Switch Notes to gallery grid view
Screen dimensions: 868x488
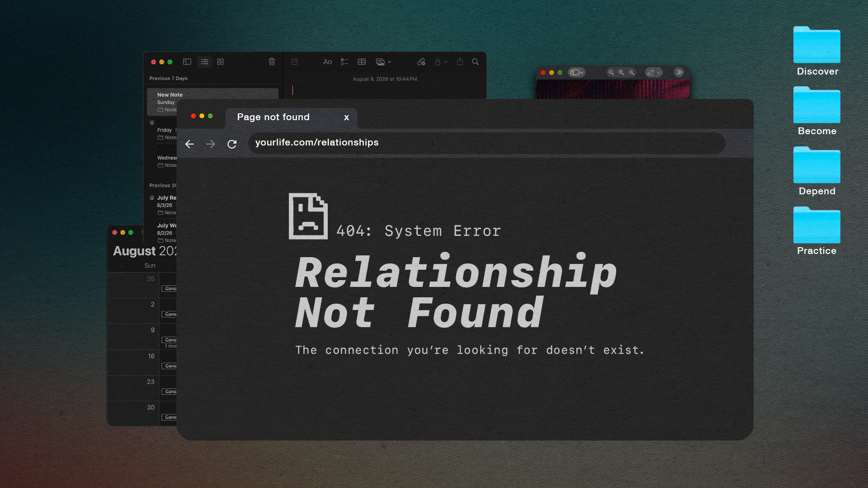click(221, 62)
